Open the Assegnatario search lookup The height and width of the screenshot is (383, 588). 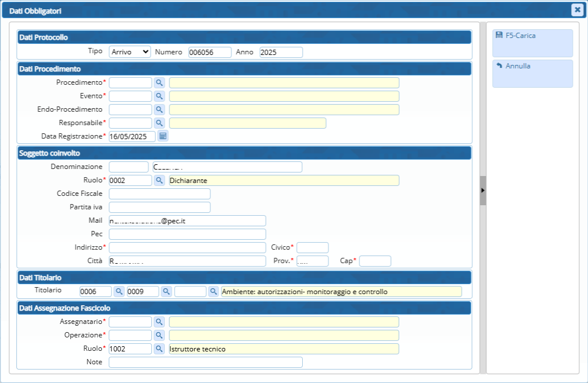(x=160, y=322)
